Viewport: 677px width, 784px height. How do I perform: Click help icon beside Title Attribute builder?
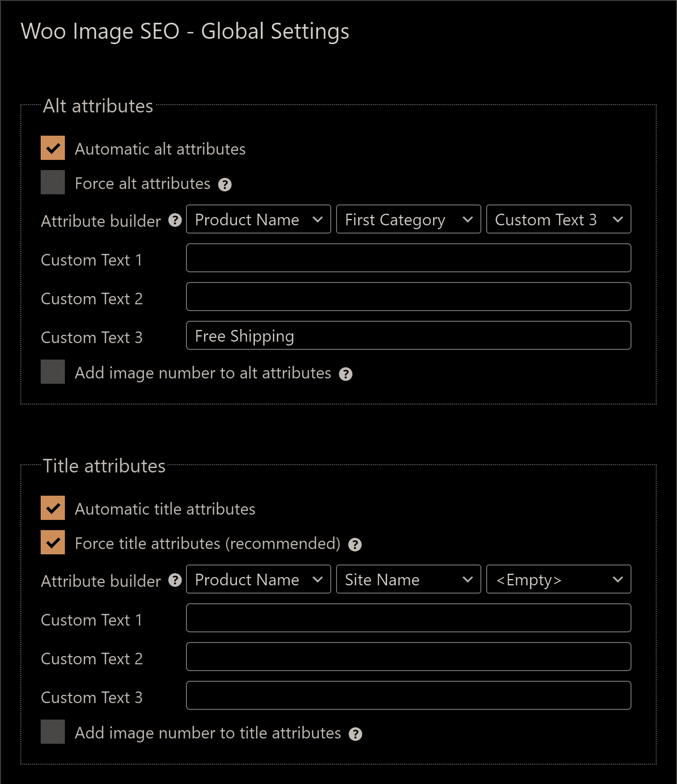coord(175,580)
